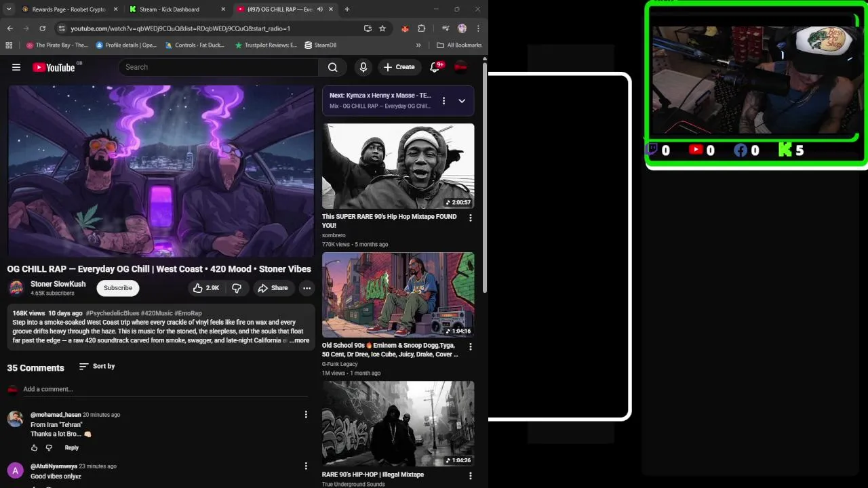Go back in browser history
This screenshot has height=488, width=868.
point(9,28)
